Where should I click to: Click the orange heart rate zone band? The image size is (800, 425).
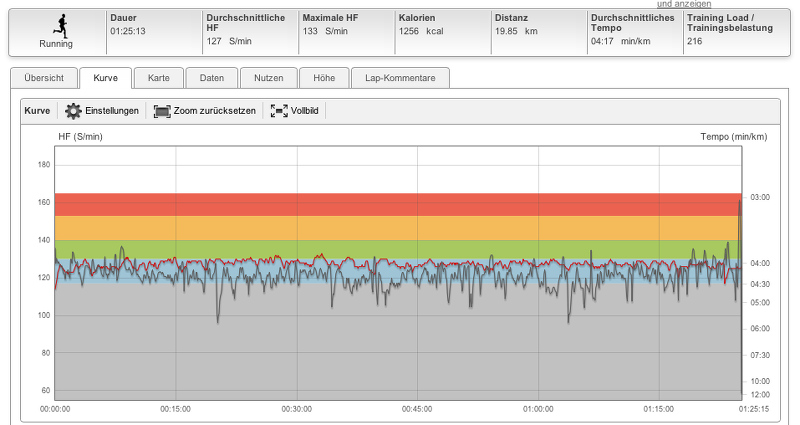(398, 228)
